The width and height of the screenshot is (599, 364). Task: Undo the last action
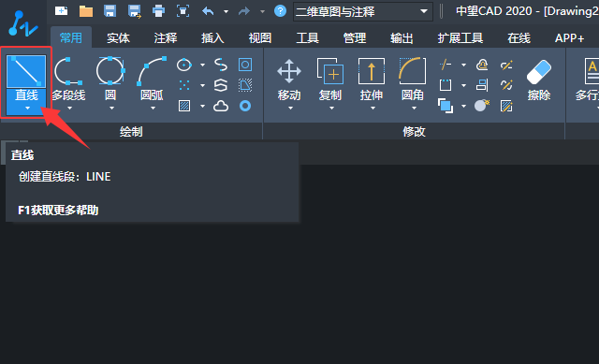(208, 11)
